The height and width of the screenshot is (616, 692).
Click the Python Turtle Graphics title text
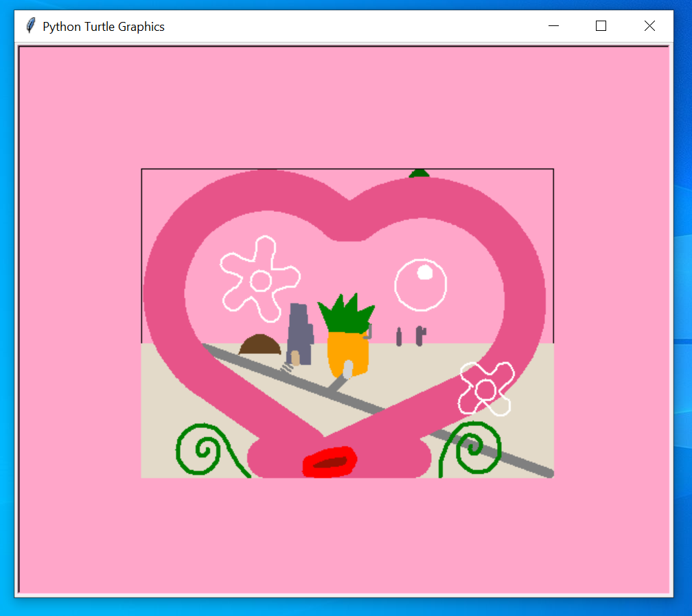tap(103, 27)
